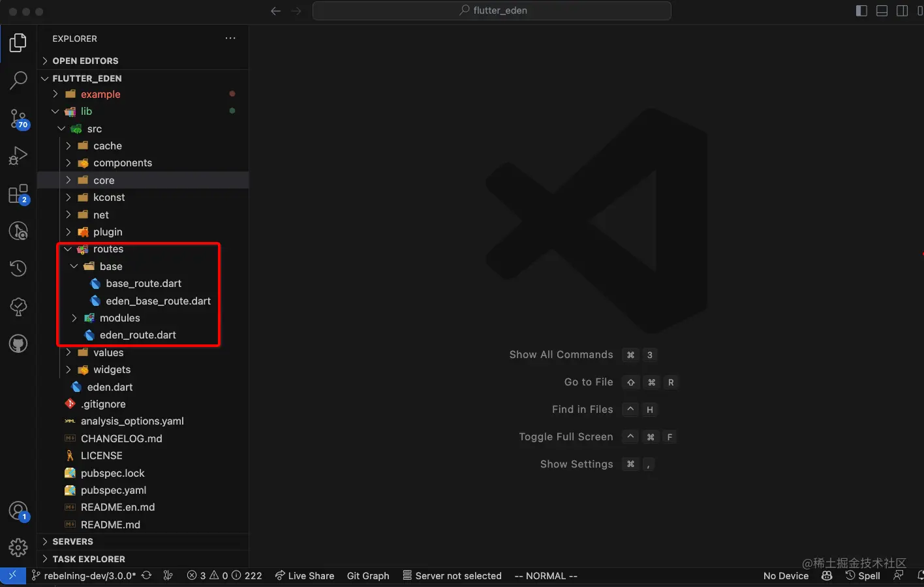Open the Accounts icon in activity bar
This screenshot has height=587, width=924.
18,511
